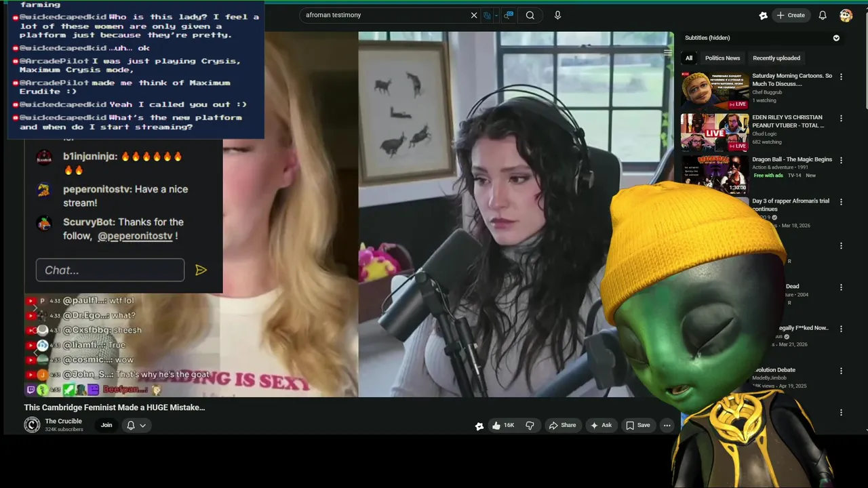Select the Politics News filter chip
The image size is (868, 488).
722,58
